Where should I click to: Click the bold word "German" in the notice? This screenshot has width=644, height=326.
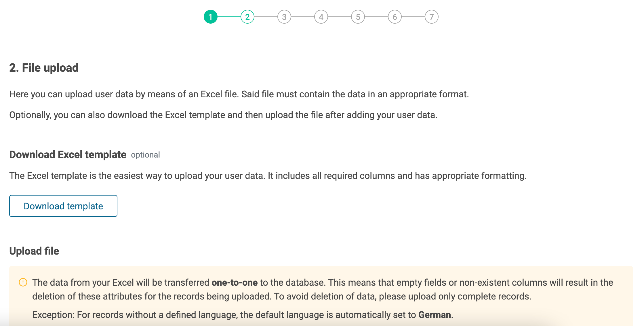(x=435, y=315)
